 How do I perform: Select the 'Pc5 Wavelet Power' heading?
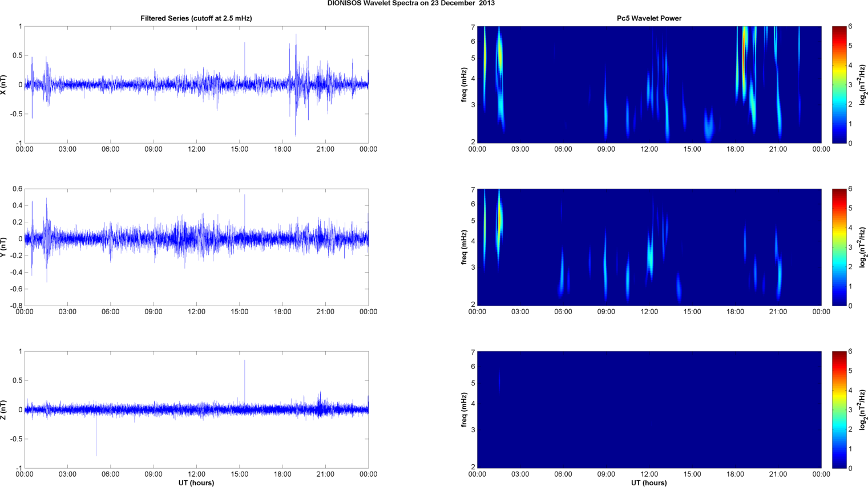click(649, 18)
